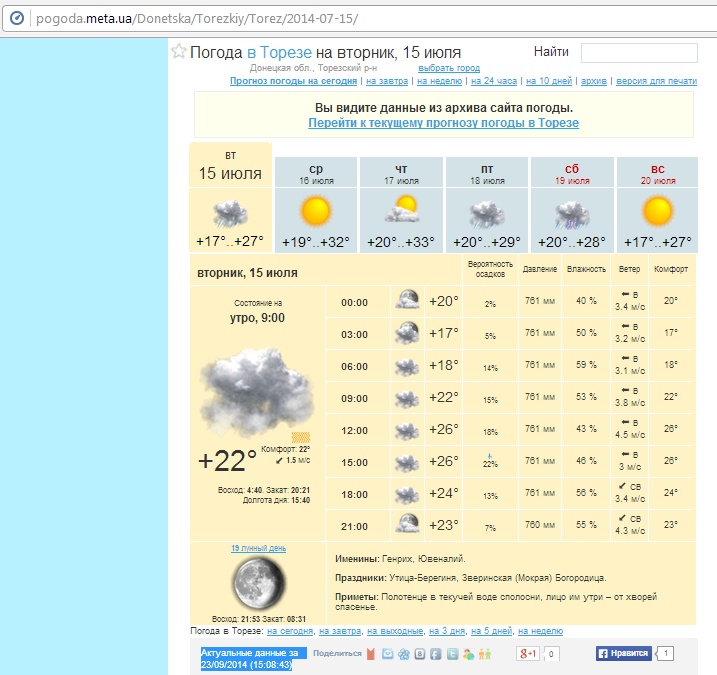Share via the email envelope icon
Screen dimensions: 717x675
point(387,654)
